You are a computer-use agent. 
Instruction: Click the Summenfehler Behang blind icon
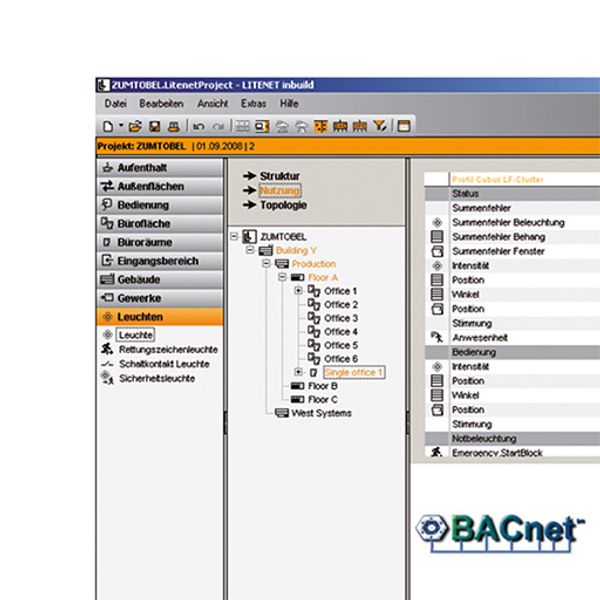(437, 237)
